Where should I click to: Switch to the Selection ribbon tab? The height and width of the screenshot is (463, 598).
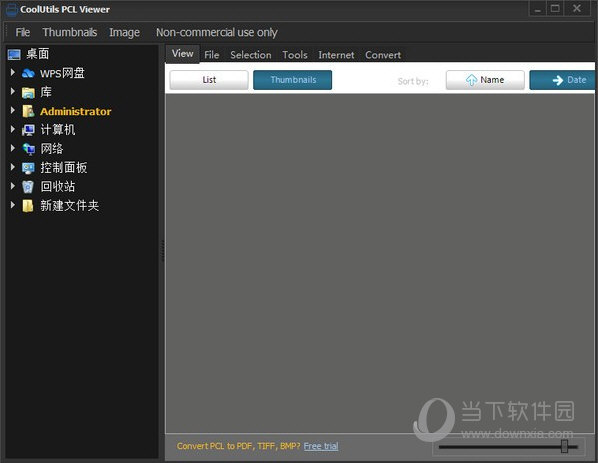point(251,55)
